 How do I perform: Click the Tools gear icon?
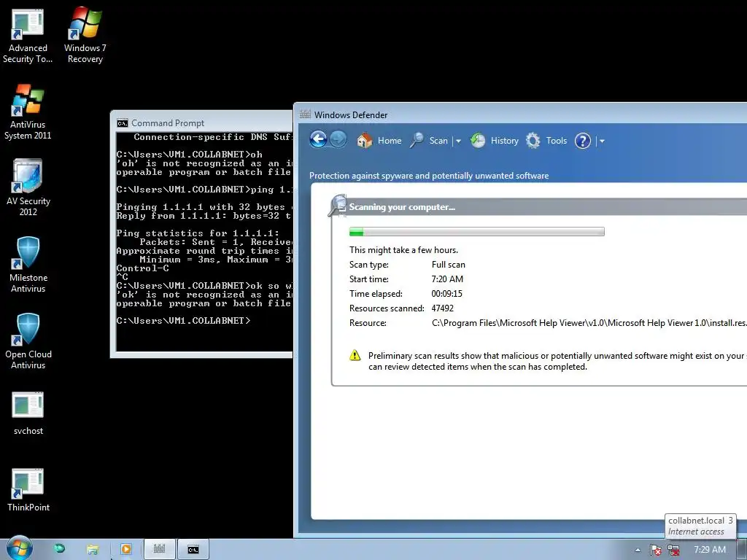pyautogui.click(x=533, y=141)
